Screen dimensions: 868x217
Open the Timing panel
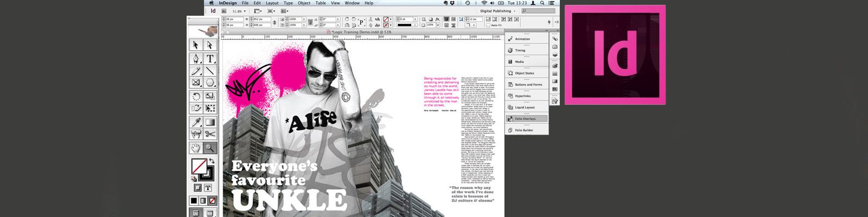tap(527, 50)
